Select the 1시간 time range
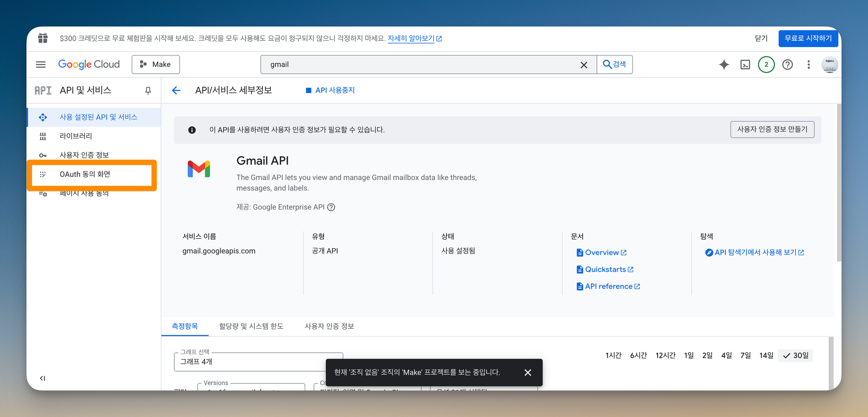This screenshot has width=868, height=417. [613, 355]
